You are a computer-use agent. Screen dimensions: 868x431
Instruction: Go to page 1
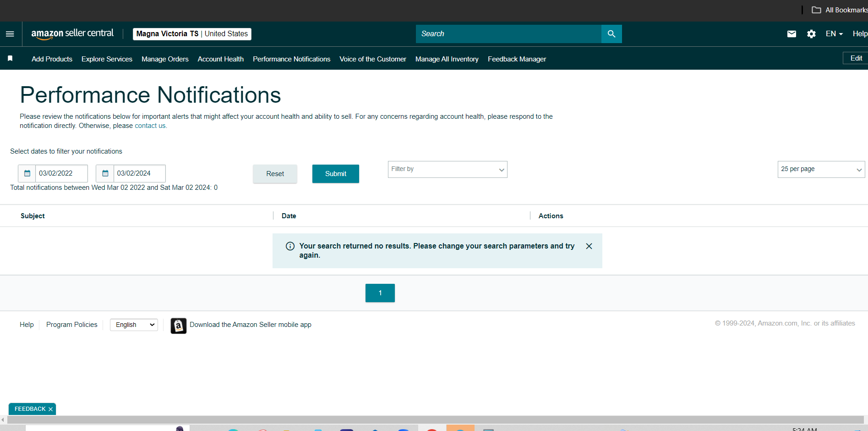pos(380,293)
